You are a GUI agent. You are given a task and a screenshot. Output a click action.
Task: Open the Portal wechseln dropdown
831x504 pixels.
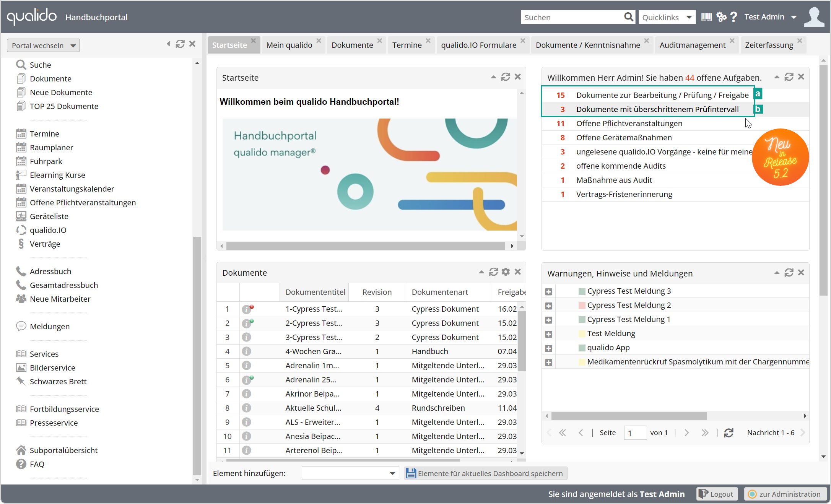pyautogui.click(x=43, y=46)
